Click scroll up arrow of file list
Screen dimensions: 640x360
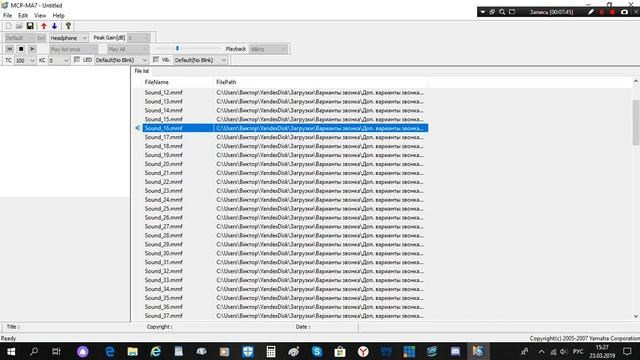(636, 82)
